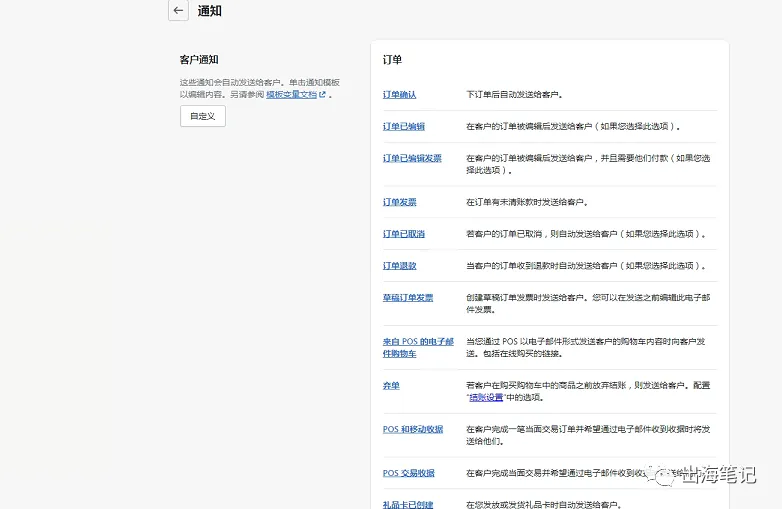Open 订单已编辑发票 notification template
The height and width of the screenshot is (509, 782).
[x=411, y=158]
